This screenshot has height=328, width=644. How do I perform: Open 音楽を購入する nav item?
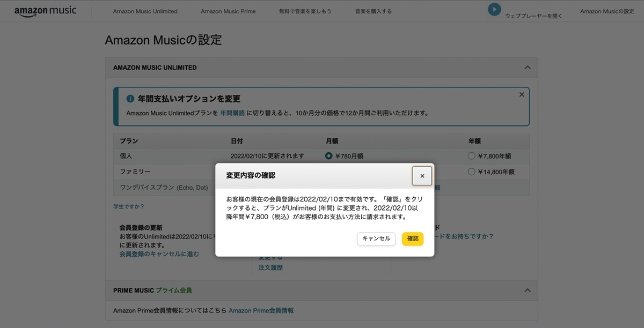click(x=374, y=11)
